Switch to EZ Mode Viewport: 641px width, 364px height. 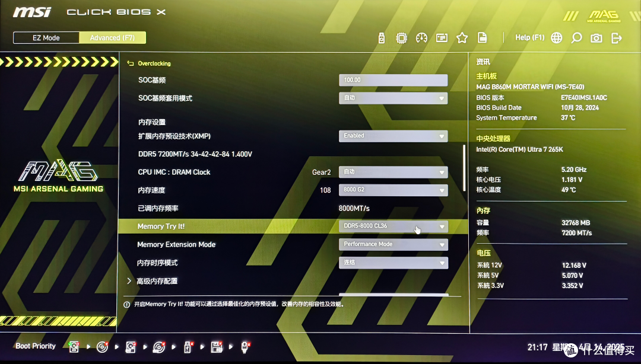click(46, 37)
